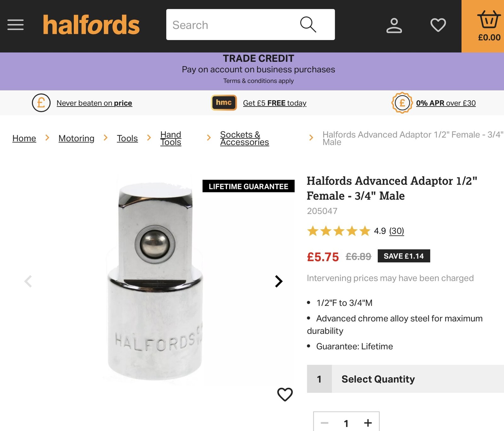This screenshot has height=431, width=504.
Task: Click the hmc motoring club badge
Action: 224,103
